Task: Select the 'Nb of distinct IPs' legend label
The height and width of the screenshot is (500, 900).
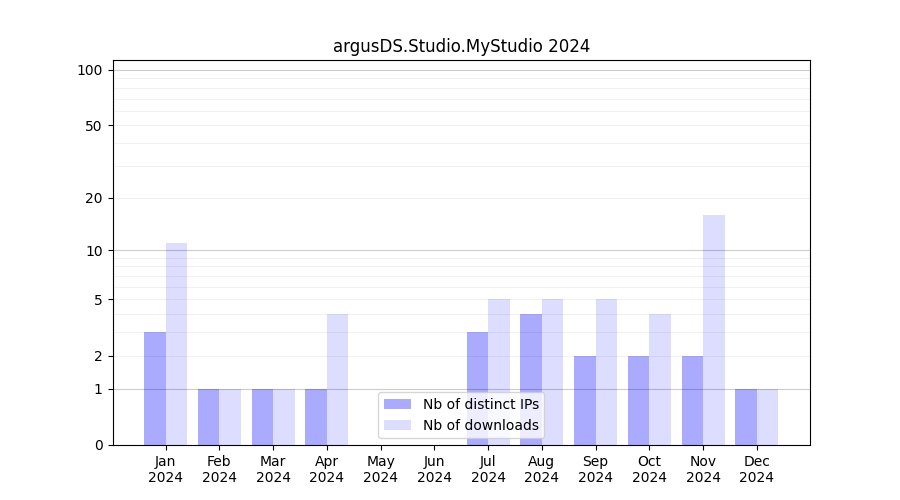Action: [x=480, y=404]
